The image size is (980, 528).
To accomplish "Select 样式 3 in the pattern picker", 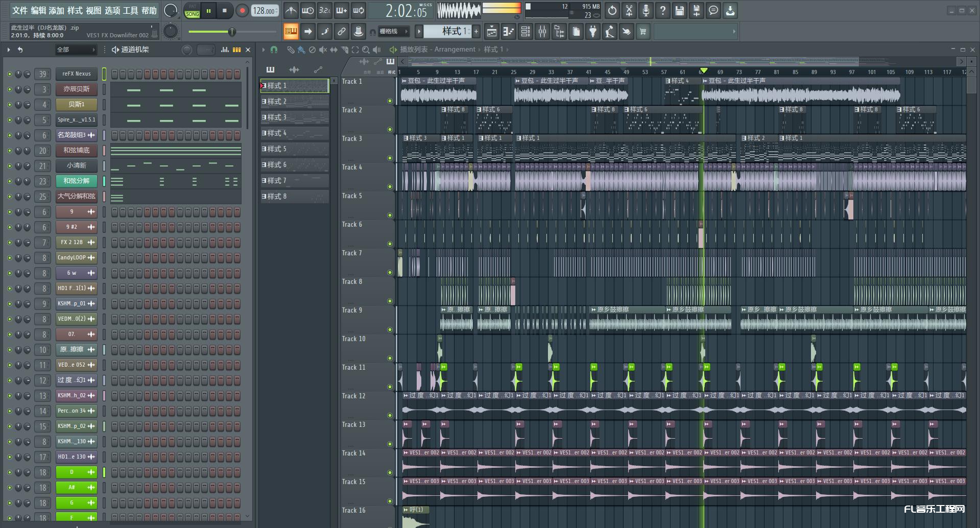I will pyautogui.click(x=295, y=117).
